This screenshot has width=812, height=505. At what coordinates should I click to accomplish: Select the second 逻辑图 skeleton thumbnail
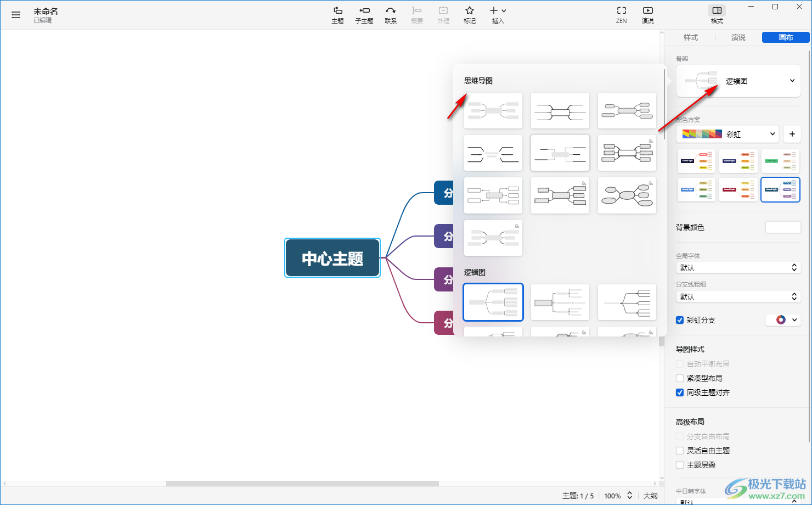[x=560, y=302]
